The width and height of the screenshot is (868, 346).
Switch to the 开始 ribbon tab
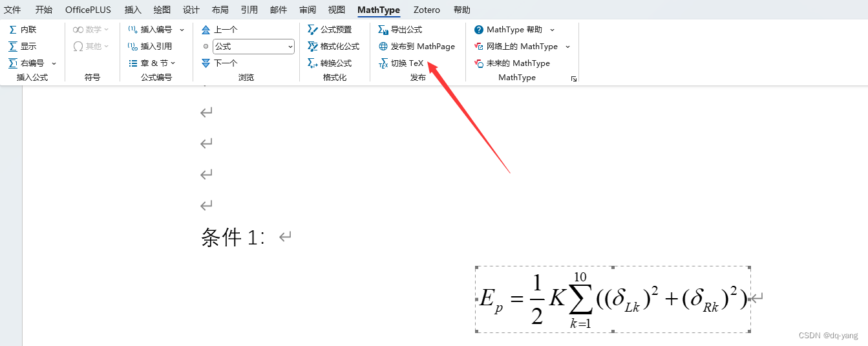pyautogui.click(x=43, y=10)
